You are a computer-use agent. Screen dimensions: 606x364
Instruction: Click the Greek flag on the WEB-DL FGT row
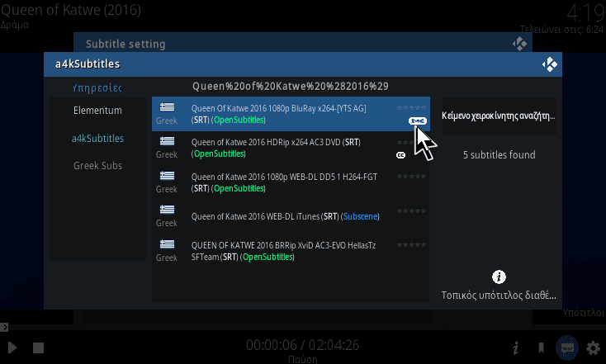(x=167, y=176)
